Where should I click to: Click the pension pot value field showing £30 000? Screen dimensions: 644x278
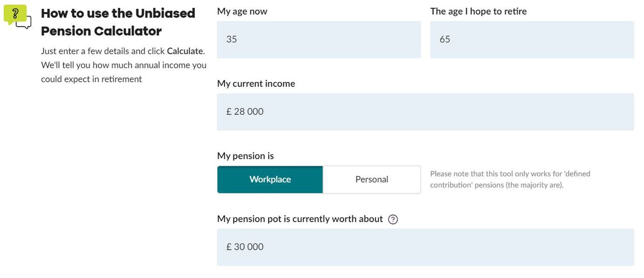click(425, 247)
